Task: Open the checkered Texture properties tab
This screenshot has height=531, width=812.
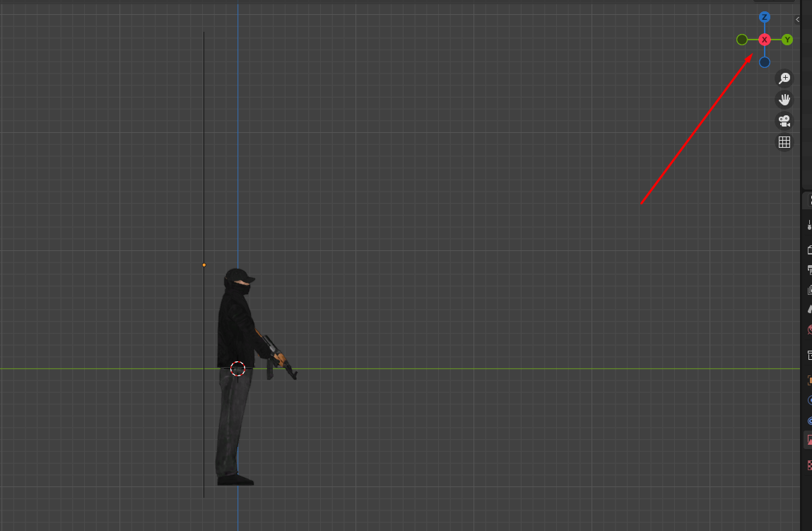Action: pos(809,465)
